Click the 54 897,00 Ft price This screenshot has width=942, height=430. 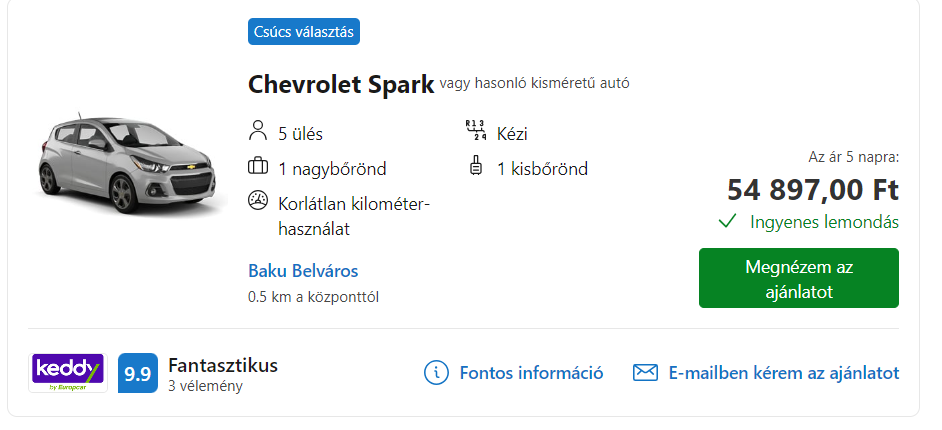pyautogui.click(x=813, y=190)
